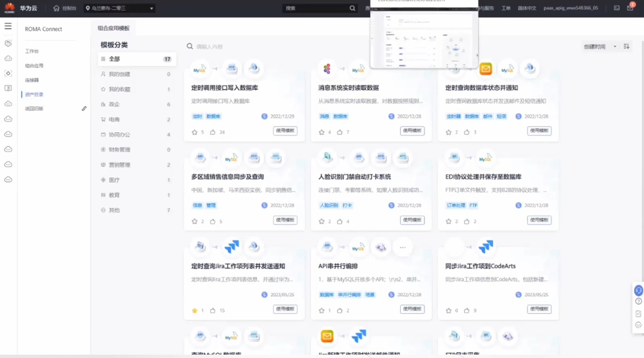Select the 营销管理 category
Image resolution: width=644 pixels, height=358 pixels.
point(137,165)
